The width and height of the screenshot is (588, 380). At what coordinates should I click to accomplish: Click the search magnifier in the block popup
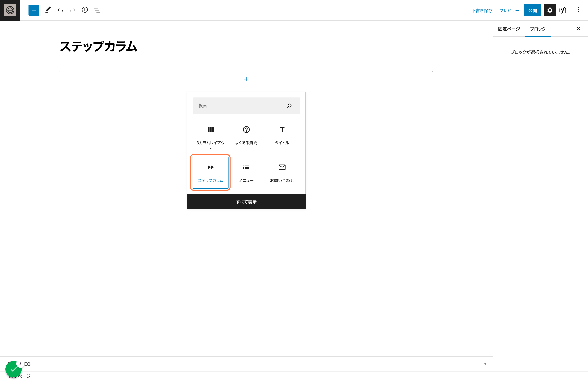289,106
